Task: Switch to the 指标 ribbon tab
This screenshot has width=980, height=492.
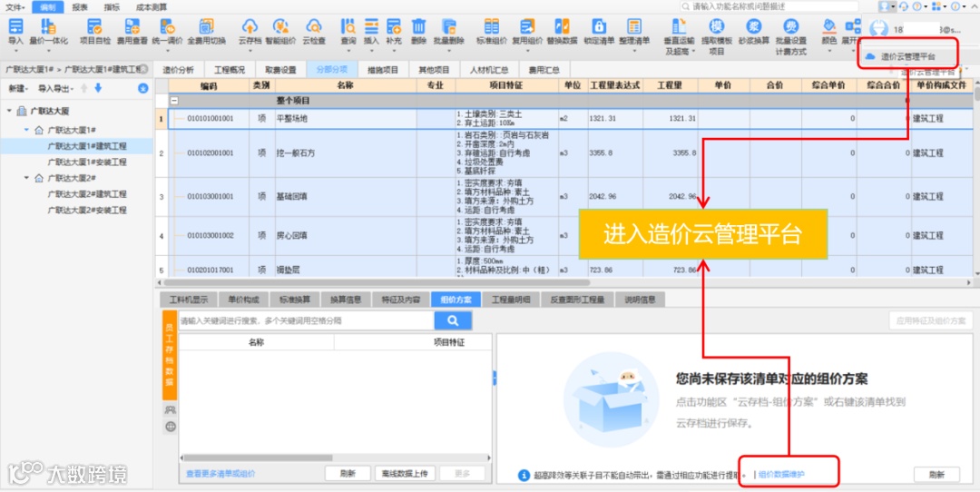Action: click(112, 7)
